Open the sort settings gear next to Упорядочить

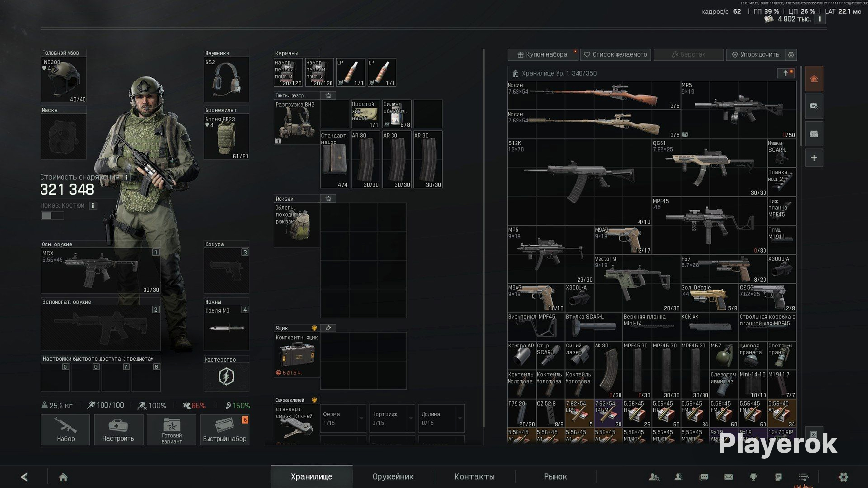point(791,55)
